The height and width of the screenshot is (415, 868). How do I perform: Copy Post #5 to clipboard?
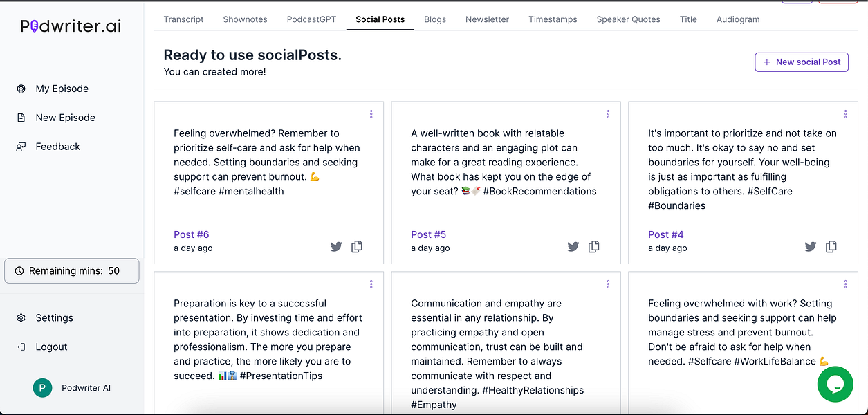tap(594, 246)
